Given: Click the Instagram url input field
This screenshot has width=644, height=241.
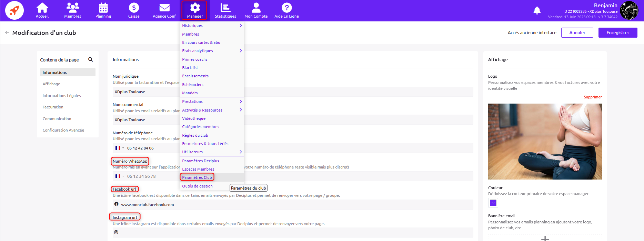Looking at the screenshot, I should [x=293, y=232].
